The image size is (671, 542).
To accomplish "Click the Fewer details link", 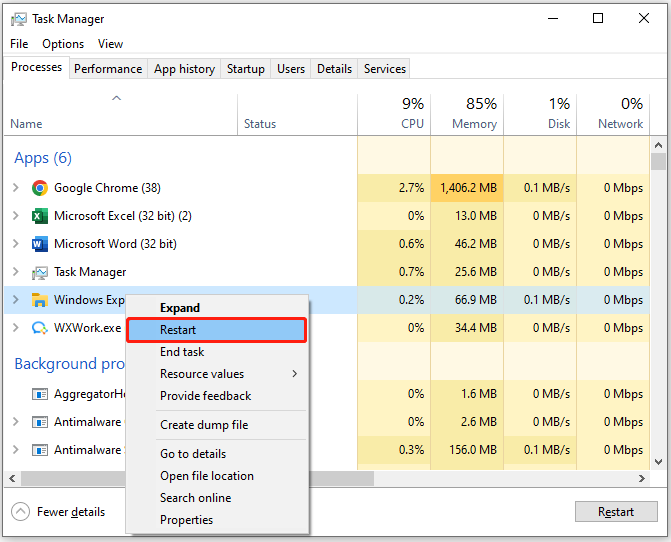I will [71, 512].
